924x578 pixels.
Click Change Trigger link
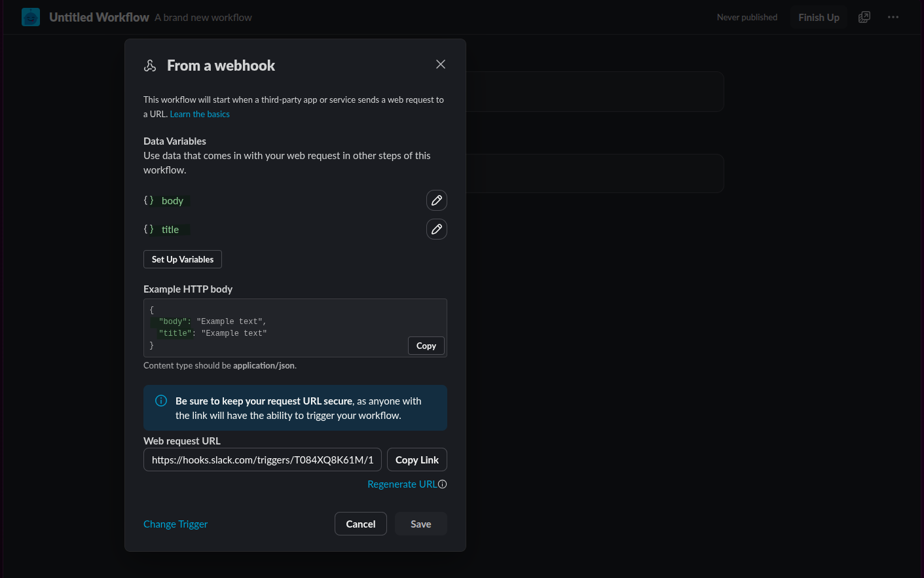coord(176,524)
